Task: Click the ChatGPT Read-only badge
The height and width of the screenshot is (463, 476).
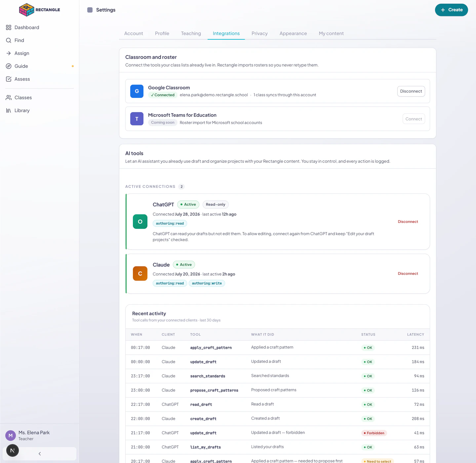Action: (216, 204)
